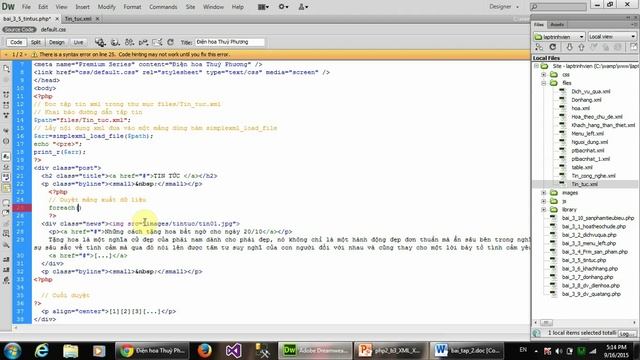Switch to the Tin_tuc.xml document tab
This screenshot has height=360, width=640.
(x=78, y=19)
